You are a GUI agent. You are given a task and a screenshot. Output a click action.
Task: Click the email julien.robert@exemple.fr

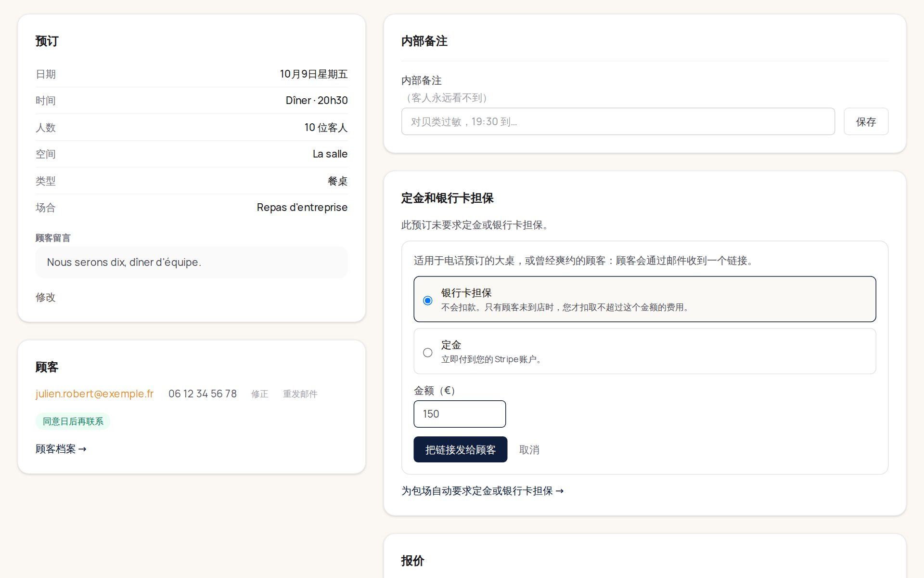(x=94, y=394)
